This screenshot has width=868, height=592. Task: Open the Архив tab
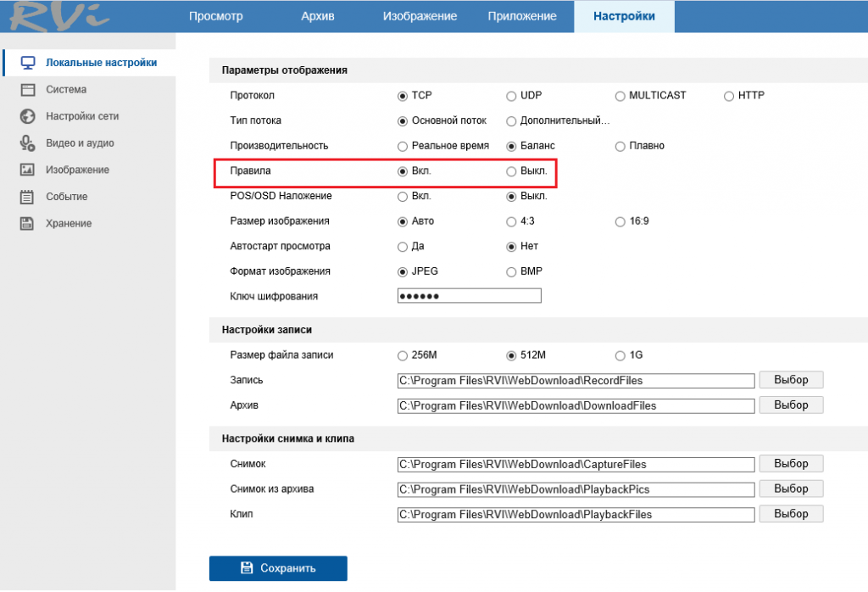coord(318,16)
